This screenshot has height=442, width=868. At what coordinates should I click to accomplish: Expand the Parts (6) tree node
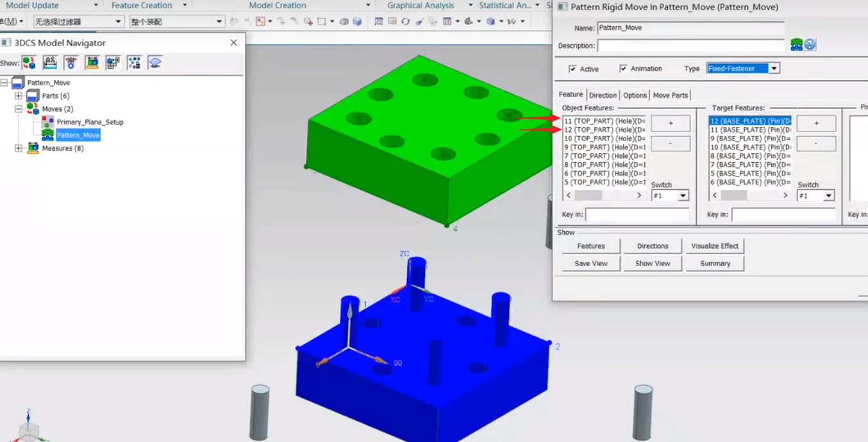pyautogui.click(x=19, y=96)
